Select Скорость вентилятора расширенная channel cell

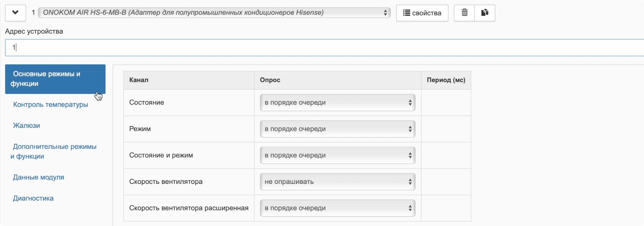pos(189,208)
